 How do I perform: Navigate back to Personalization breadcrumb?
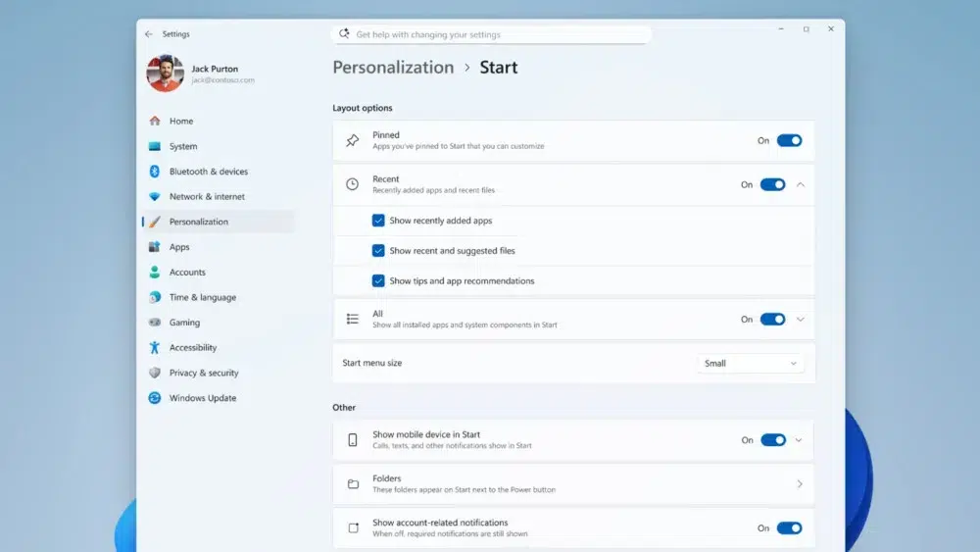(393, 68)
